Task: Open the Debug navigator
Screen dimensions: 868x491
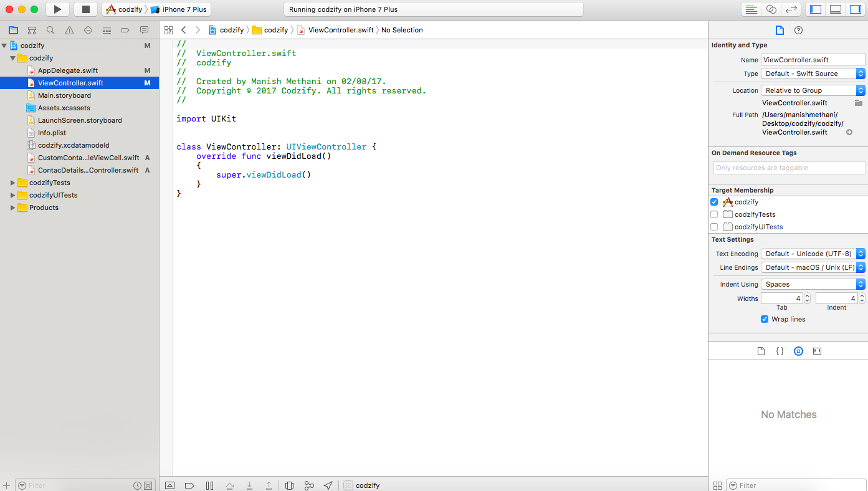Action: coord(107,30)
